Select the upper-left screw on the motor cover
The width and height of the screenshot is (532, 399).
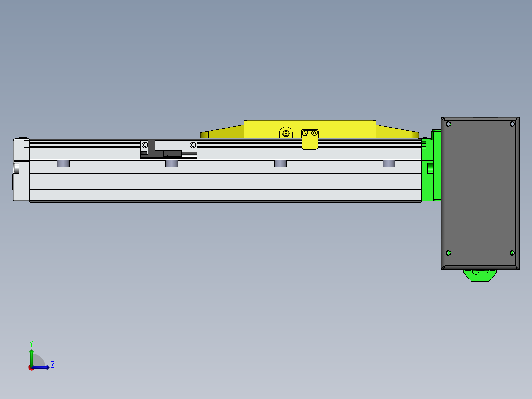[448, 124]
